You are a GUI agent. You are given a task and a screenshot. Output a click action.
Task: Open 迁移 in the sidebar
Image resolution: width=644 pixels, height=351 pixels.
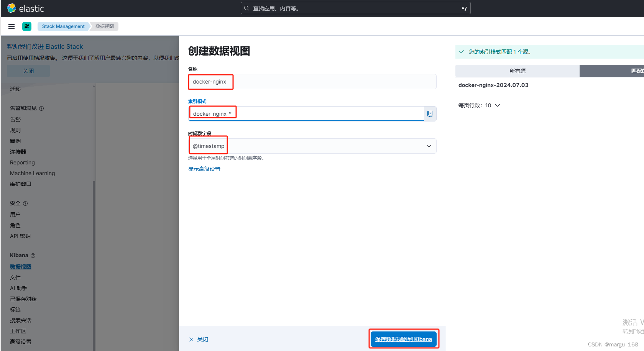[x=15, y=89]
